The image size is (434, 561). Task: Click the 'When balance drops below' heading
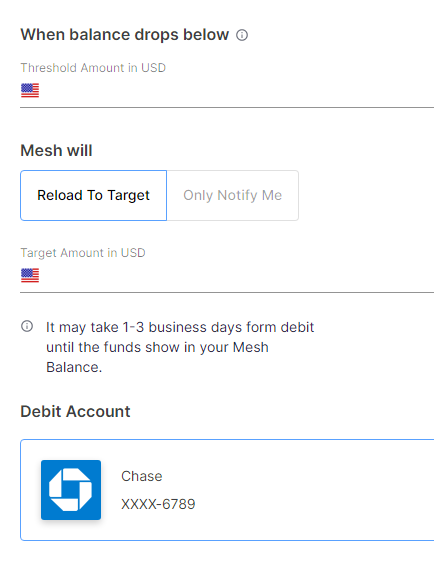125,35
